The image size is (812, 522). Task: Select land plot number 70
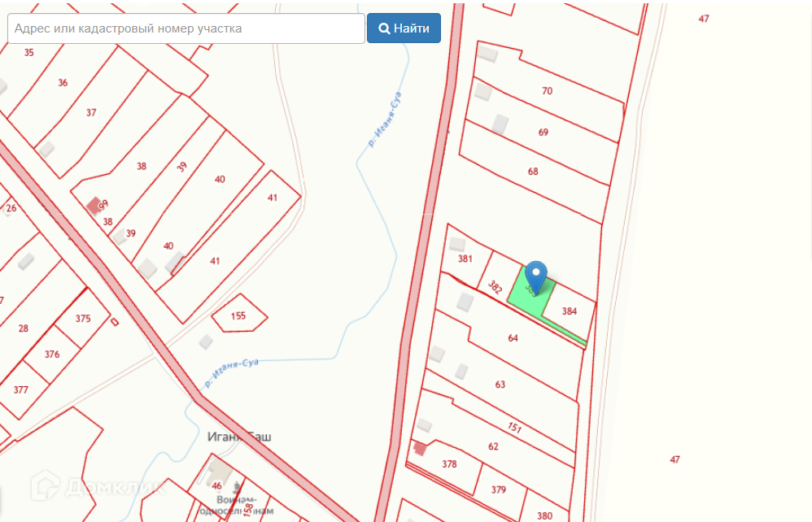click(x=548, y=91)
